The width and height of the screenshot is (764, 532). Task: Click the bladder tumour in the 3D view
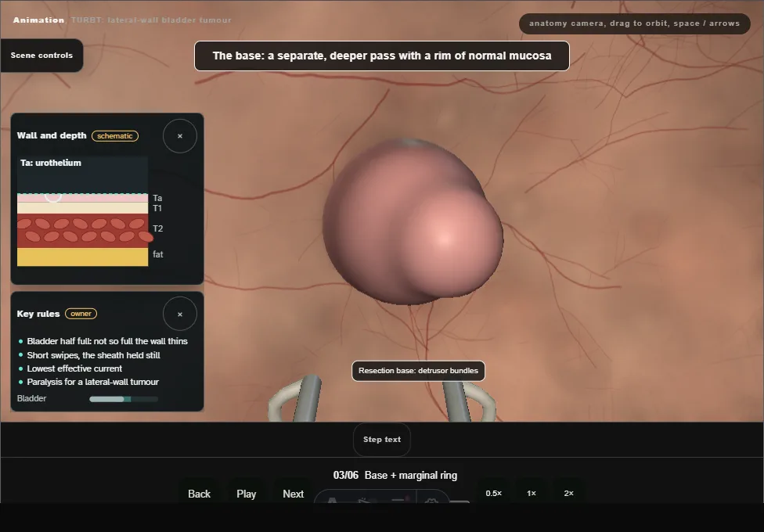413,221
